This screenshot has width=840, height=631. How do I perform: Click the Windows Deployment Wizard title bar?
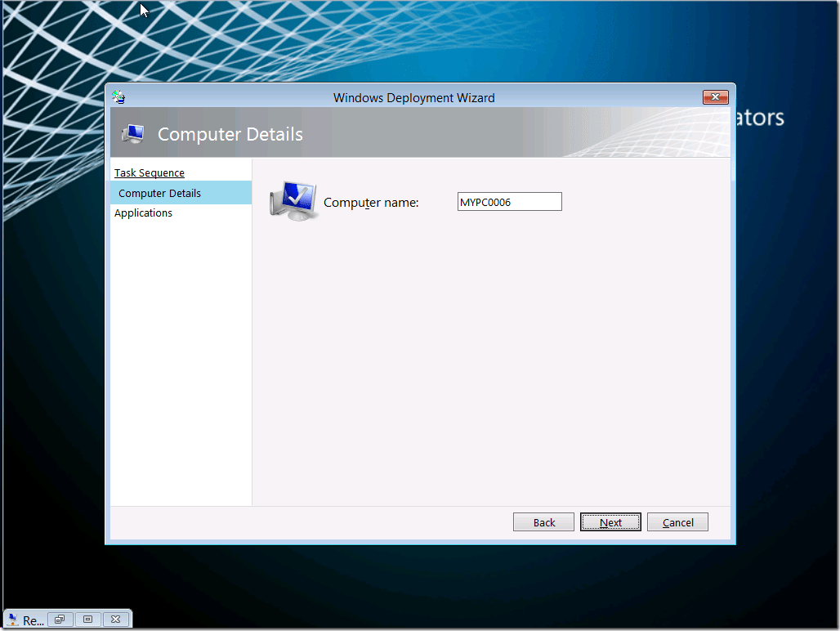(x=413, y=97)
